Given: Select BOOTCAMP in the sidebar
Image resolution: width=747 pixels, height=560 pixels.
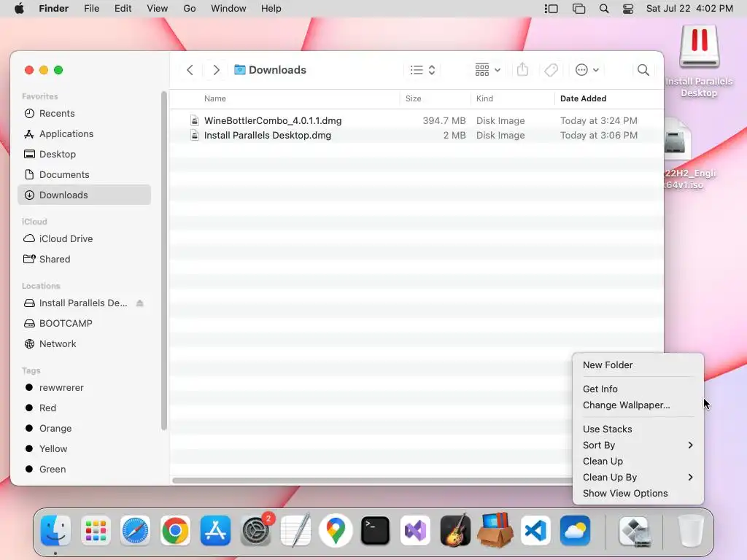Looking at the screenshot, I should click(85, 323).
